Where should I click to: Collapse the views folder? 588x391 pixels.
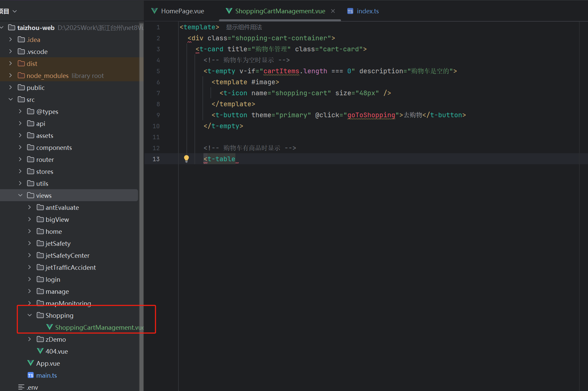(20, 195)
